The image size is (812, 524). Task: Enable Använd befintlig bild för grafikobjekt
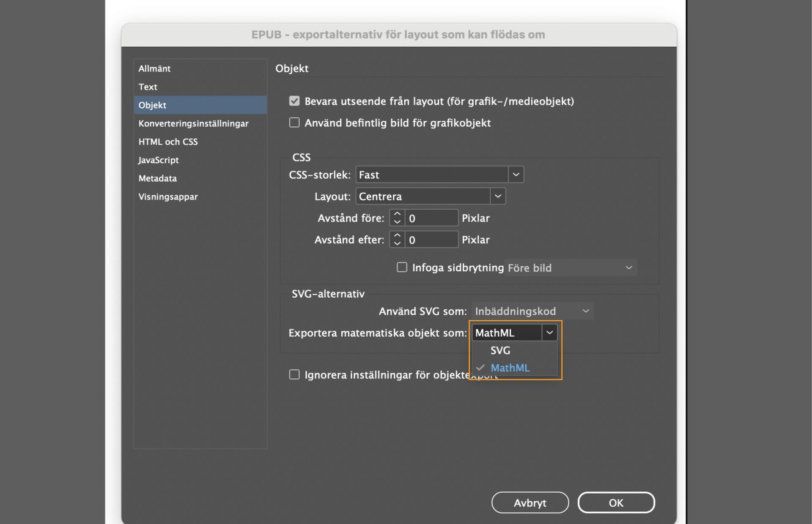(x=294, y=123)
